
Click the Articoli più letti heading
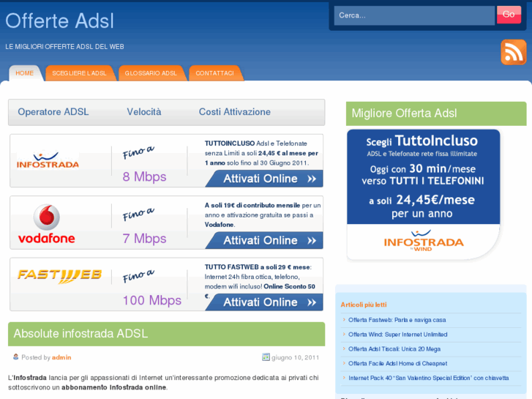364,305
